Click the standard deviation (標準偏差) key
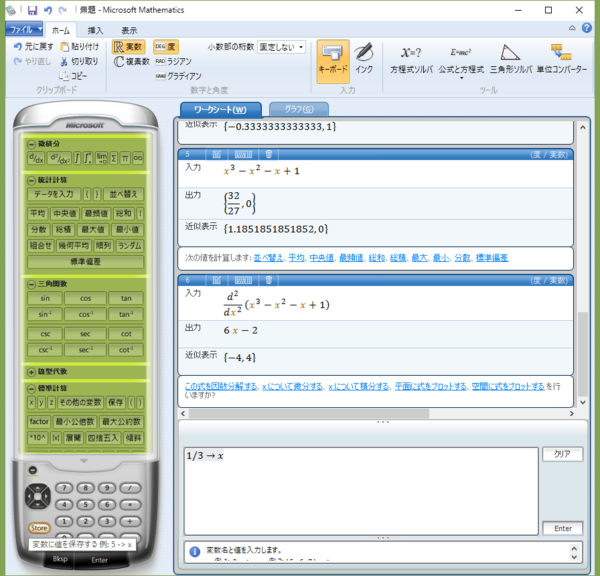600x576 pixels. pos(86,262)
